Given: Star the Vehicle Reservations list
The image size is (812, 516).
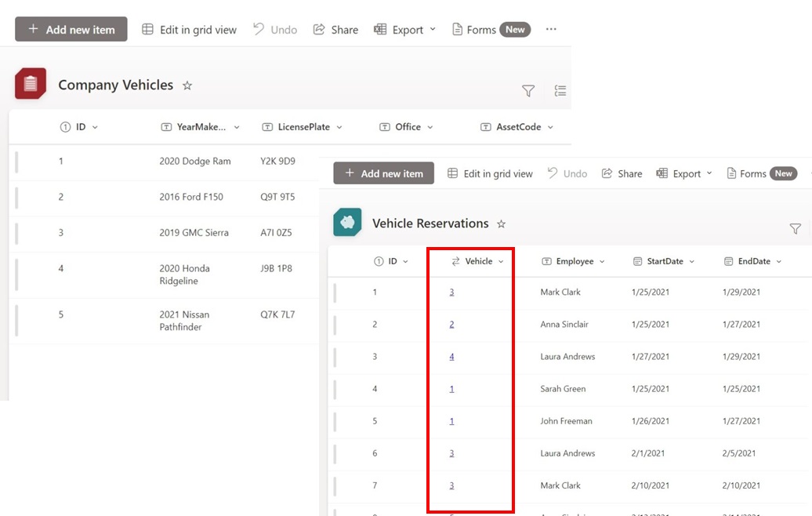Looking at the screenshot, I should (502, 224).
